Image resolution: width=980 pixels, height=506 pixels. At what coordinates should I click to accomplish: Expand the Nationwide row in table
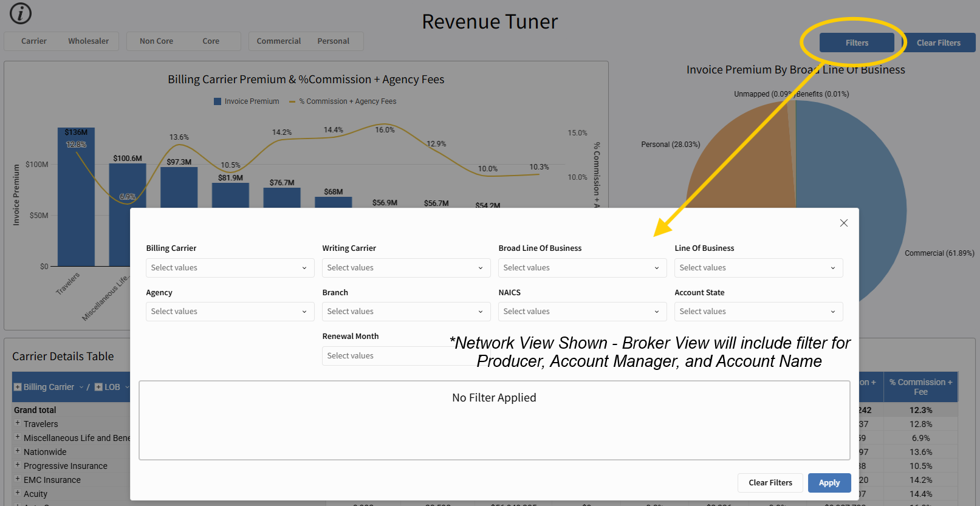coord(18,451)
